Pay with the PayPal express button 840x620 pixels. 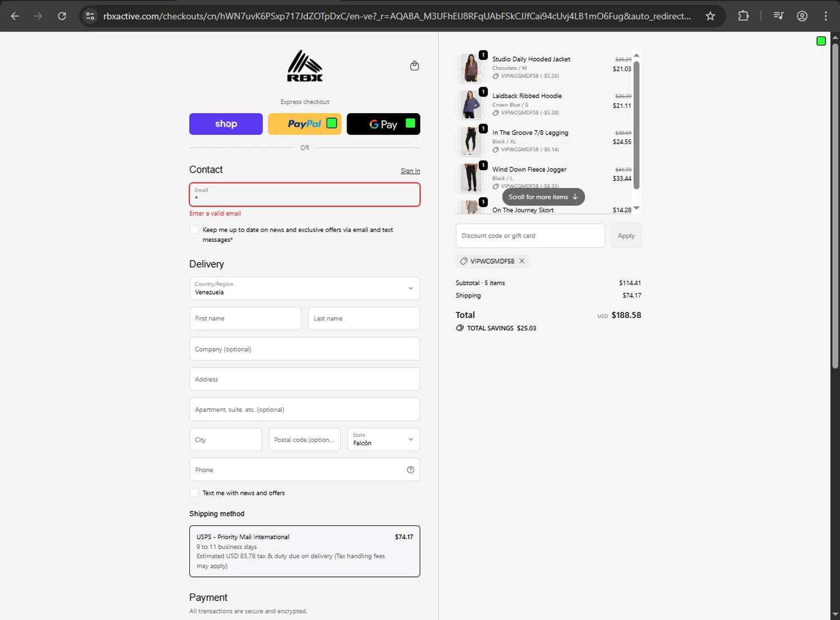point(305,124)
